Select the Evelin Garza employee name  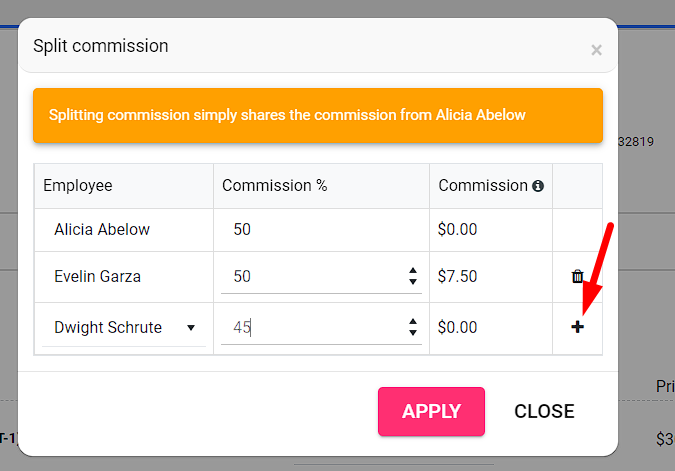[97, 276]
